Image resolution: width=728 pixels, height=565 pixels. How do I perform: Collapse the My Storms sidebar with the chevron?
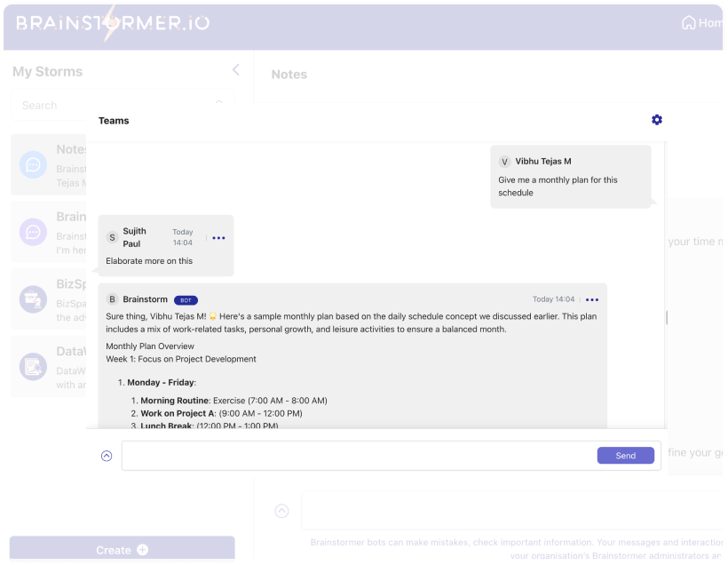tap(236, 69)
